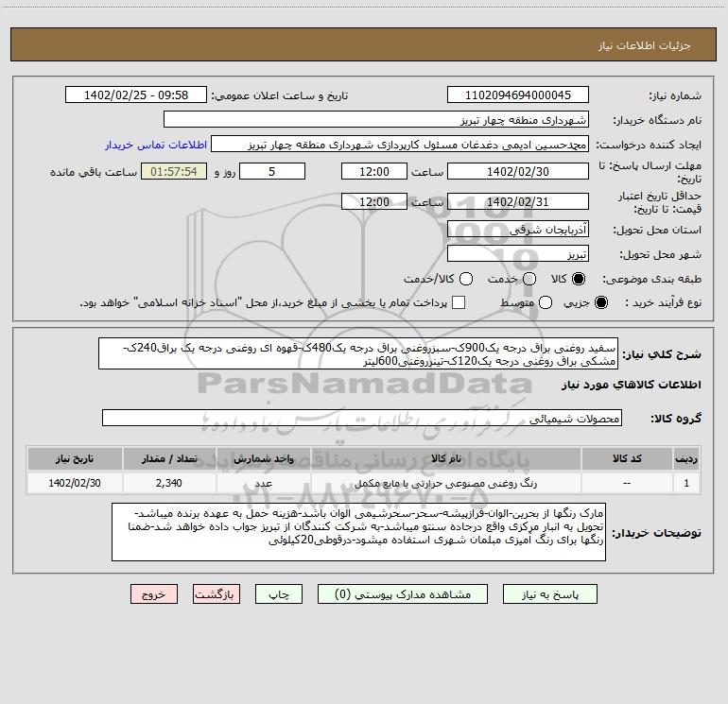The image size is (728, 704).
Task: Click the بازگشت back button
Action: pos(217,594)
